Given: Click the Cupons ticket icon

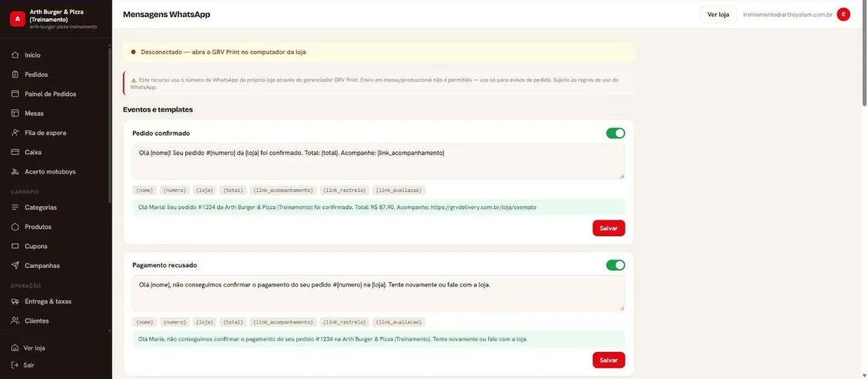Looking at the screenshot, I should (16, 246).
